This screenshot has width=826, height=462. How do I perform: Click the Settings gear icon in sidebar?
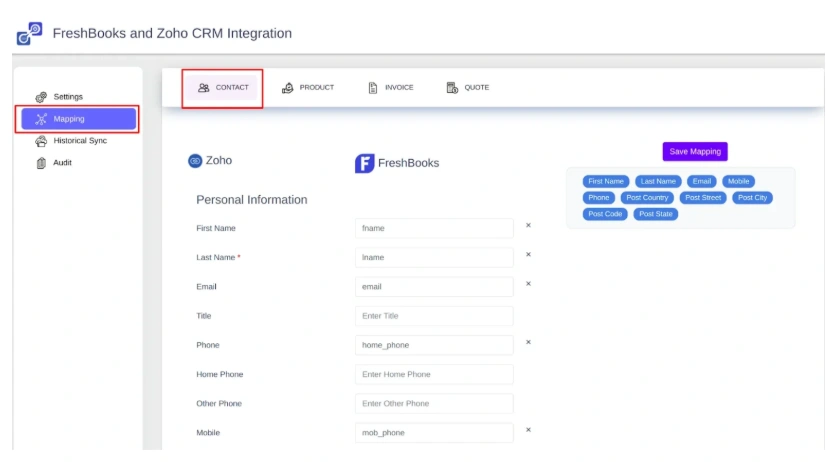pos(41,97)
